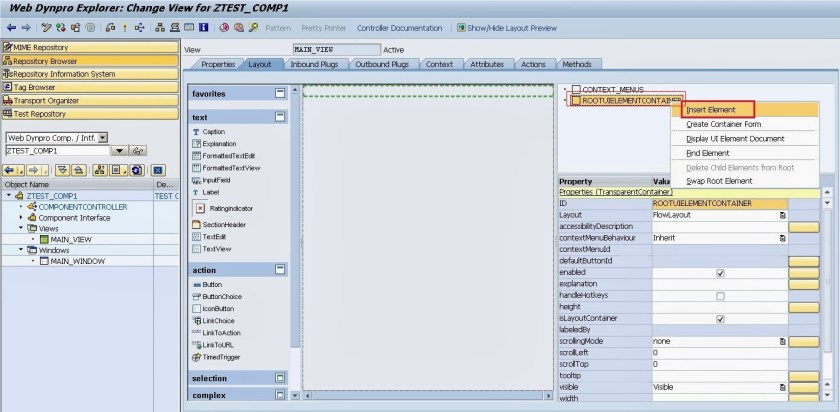Pick the FormattedTextEdit palette element
Image resolution: width=840 pixels, height=412 pixels.
tap(223, 156)
